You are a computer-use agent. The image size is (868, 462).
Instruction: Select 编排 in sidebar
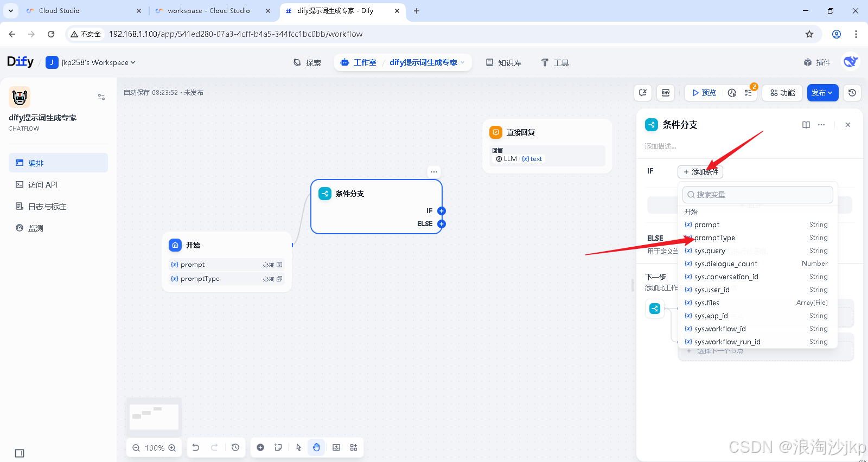pos(58,163)
